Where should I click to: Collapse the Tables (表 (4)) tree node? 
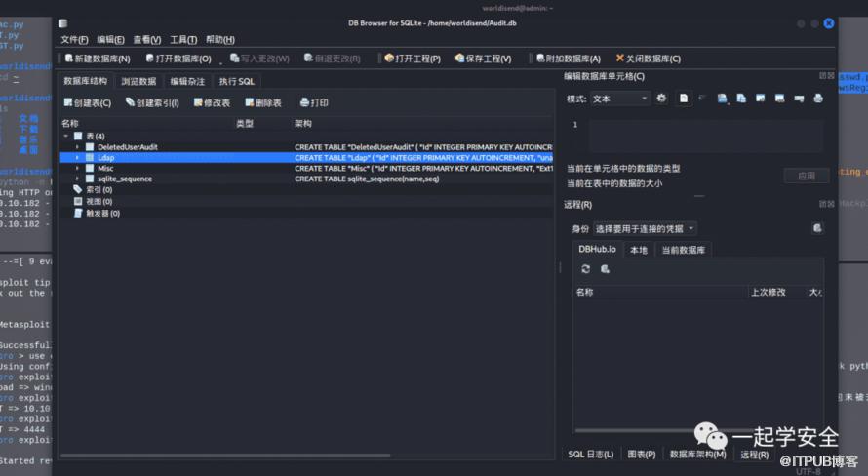pos(66,137)
